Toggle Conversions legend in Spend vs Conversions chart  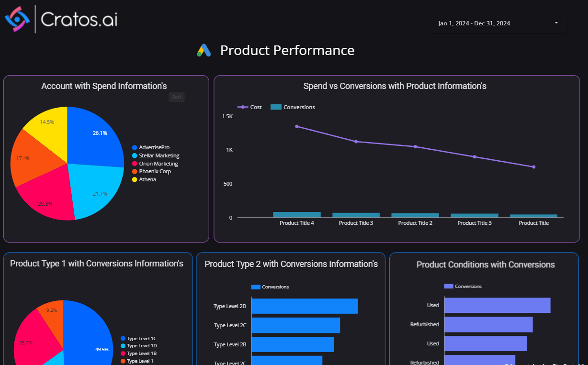pyautogui.click(x=293, y=107)
